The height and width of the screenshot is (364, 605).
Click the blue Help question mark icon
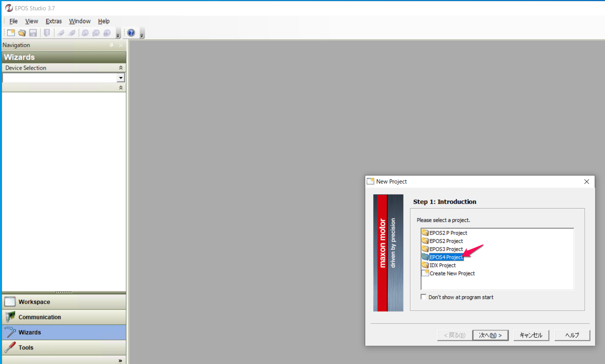(x=131, y=33)
